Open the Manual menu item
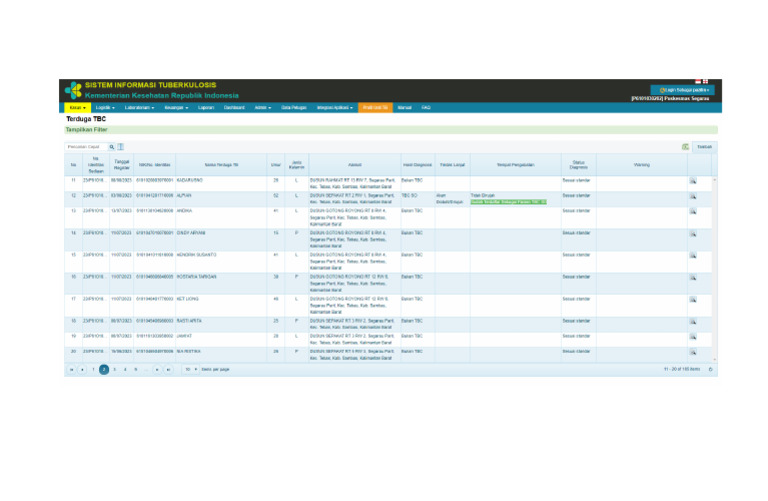 pos(405,108)
